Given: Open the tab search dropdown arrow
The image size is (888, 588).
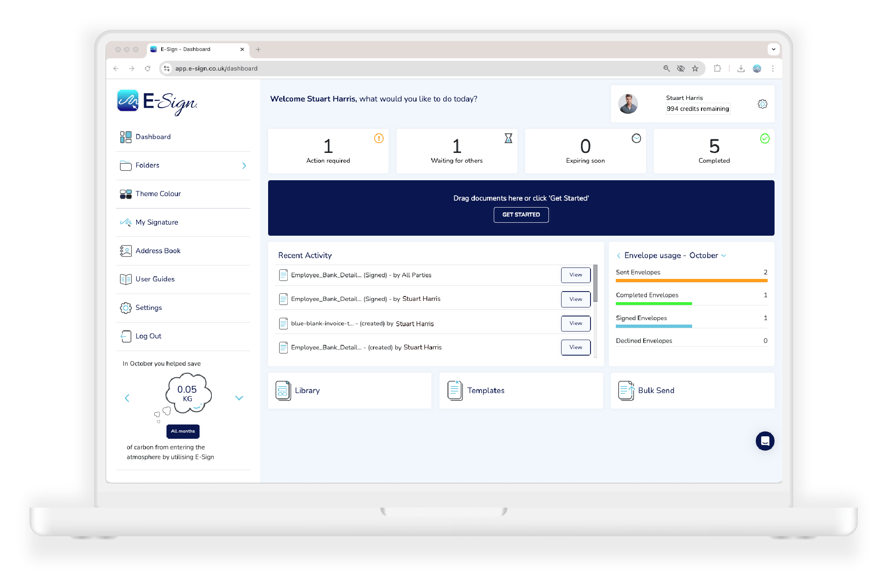Looking at the screenshot, I should 773,49.
